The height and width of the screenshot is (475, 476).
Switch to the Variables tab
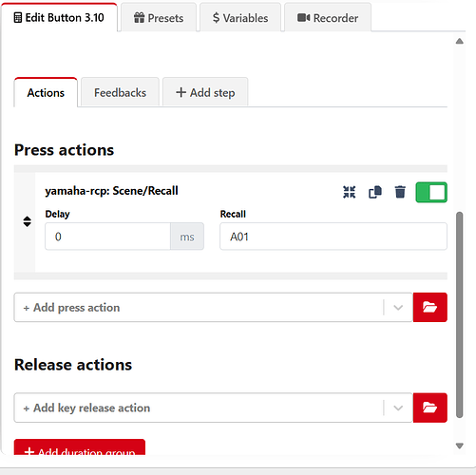(x=240, y=18)
